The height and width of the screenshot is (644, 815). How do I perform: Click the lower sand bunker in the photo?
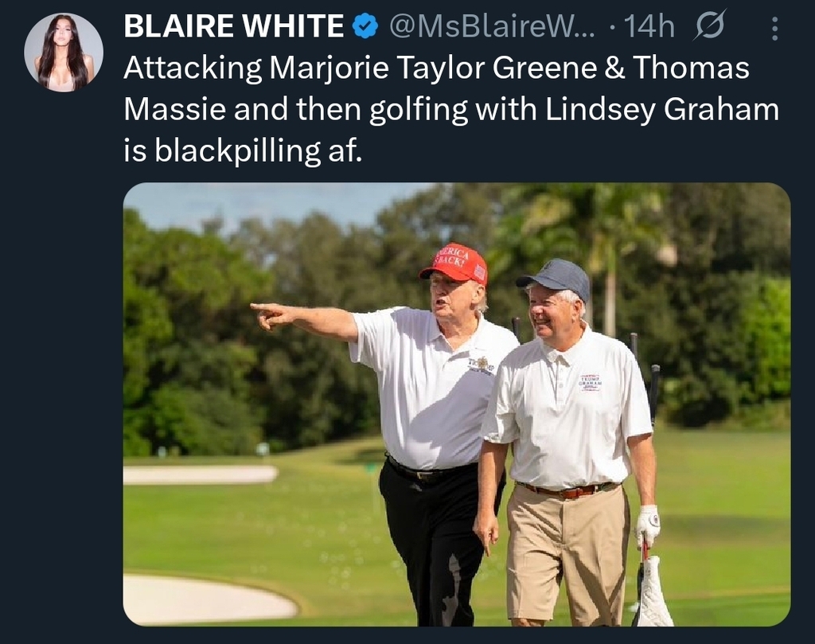209,597
